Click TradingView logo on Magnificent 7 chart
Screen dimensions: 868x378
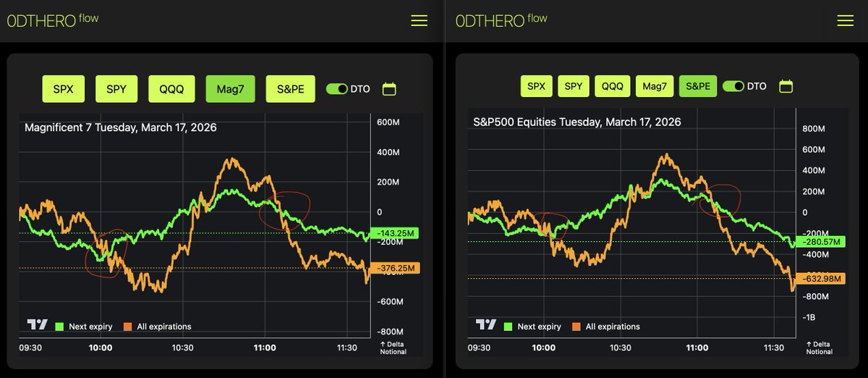point(36,325)
